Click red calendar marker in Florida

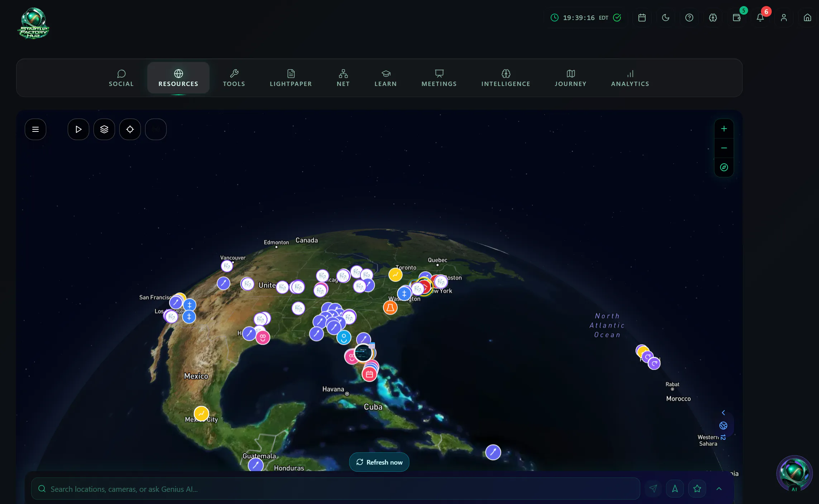coord(369,374)
